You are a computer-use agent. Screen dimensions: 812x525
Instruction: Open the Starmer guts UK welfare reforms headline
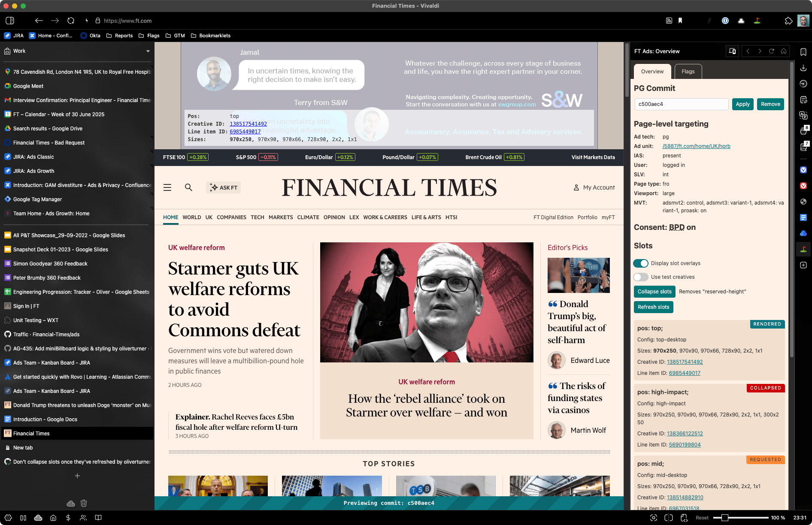tap(234, 299)
